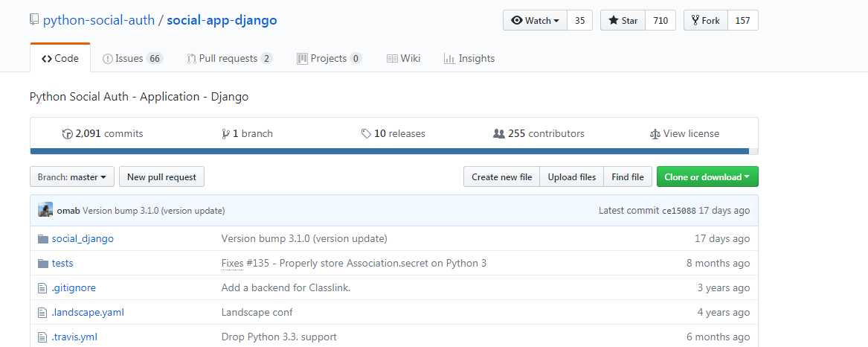Screen dimensions: 868x347
Task: Open latest commit message Version bump 3.1.0
Action: [153, 211]
